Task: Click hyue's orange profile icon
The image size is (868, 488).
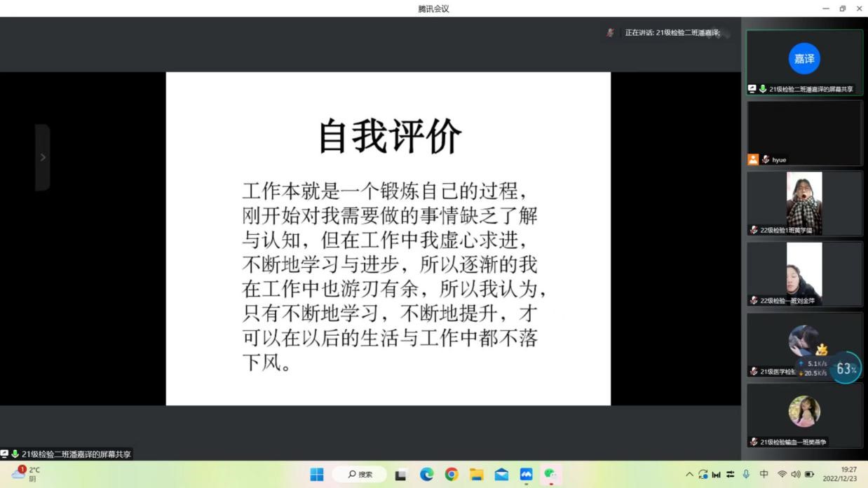Action: tap(753, 159)
